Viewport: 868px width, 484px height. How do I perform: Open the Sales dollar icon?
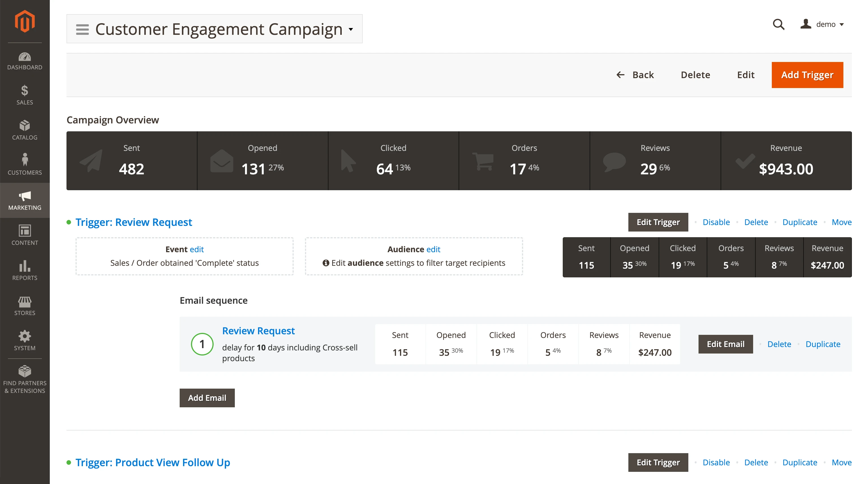click(x=25, y=91)
